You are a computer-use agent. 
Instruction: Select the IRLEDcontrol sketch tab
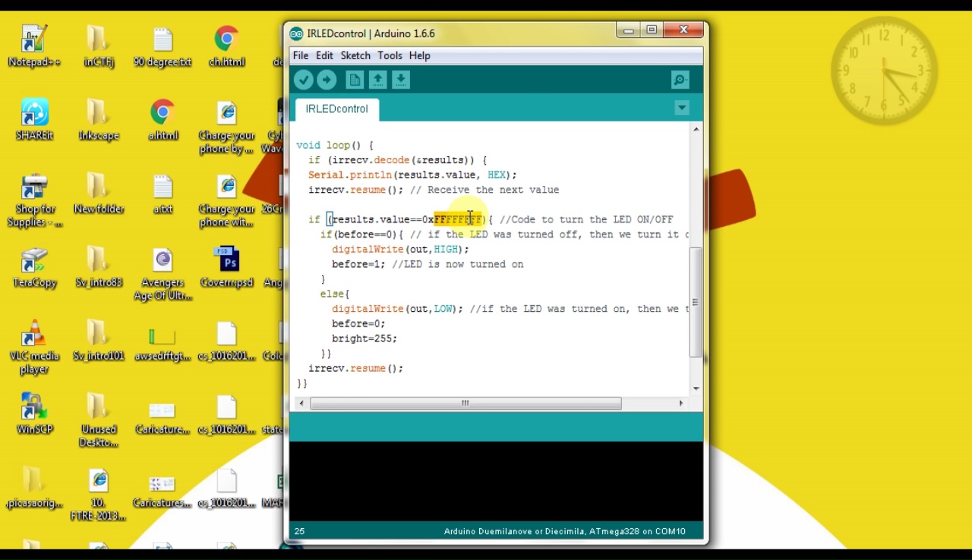coord(336,109)
